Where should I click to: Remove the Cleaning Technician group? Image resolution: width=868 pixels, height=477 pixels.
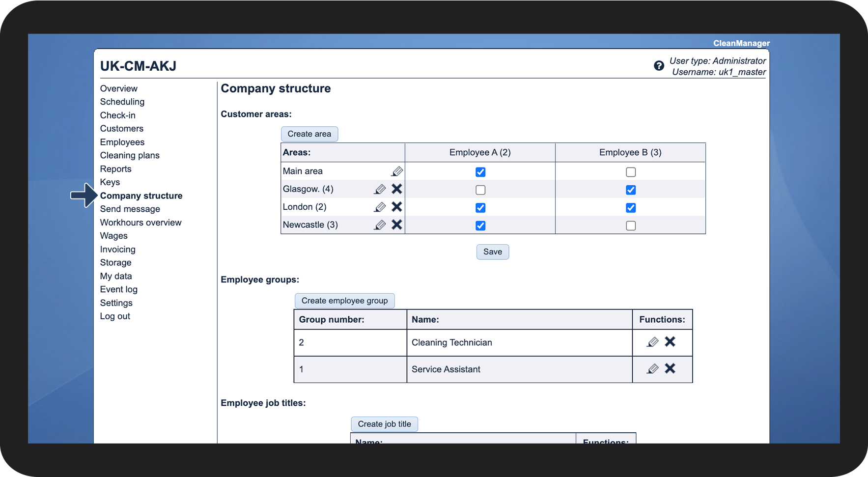coord(670,342)
